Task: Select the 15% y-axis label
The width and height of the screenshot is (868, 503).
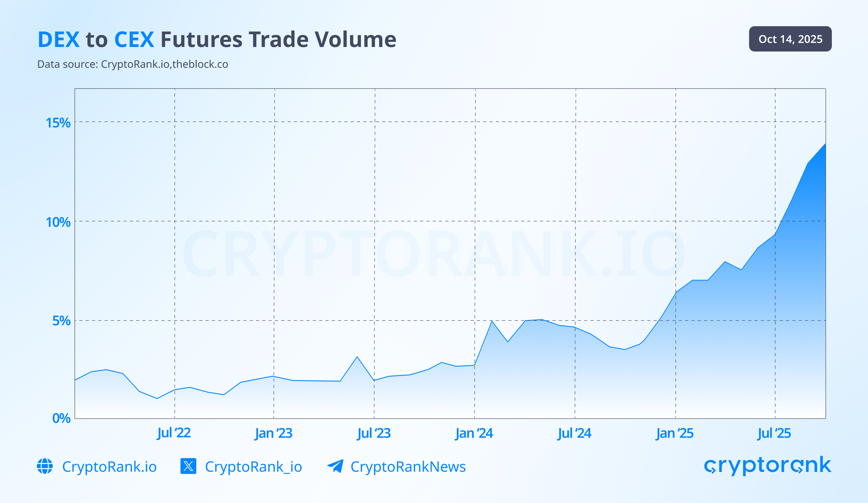Action: click(x=58, y=123)
